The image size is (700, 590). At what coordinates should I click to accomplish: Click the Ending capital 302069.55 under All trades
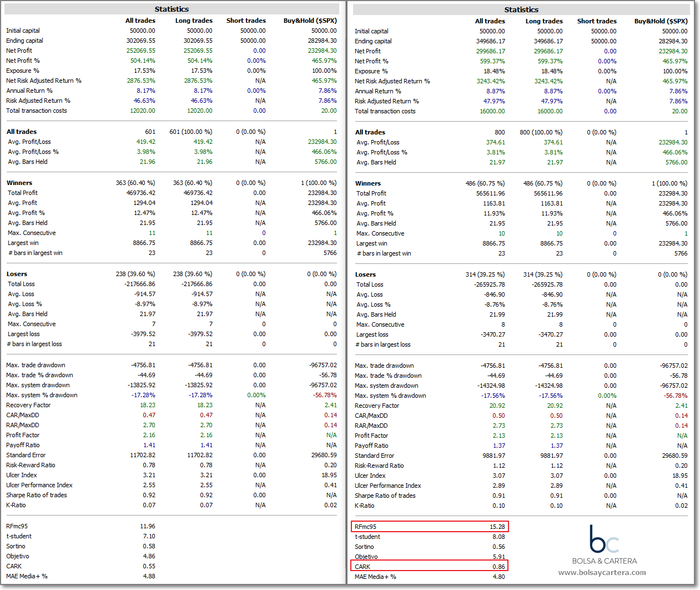pos(141,41)
